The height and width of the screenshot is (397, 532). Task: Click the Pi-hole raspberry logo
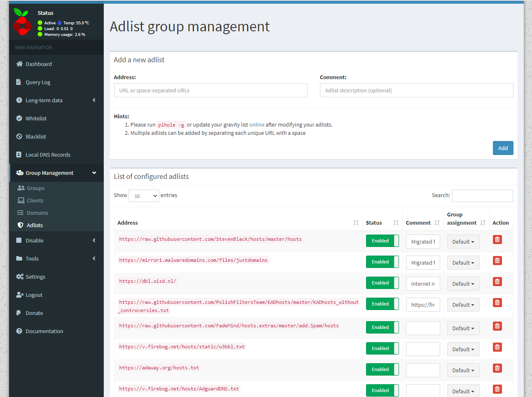pos(22,22)
